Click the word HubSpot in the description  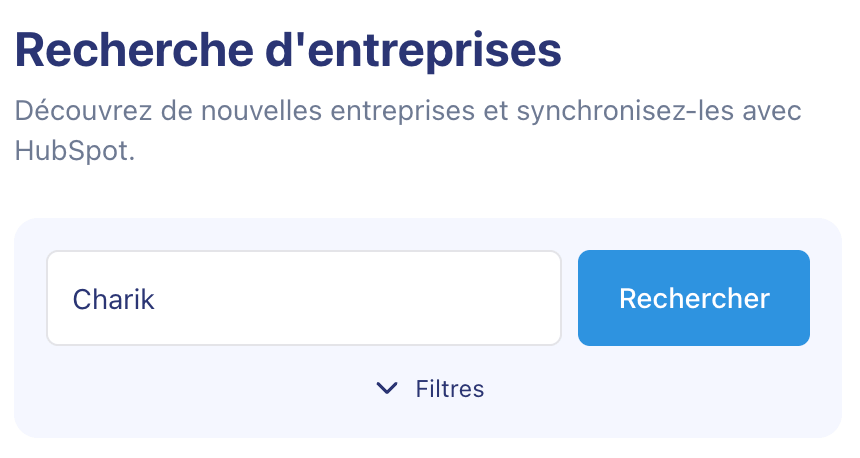[72, 153]
